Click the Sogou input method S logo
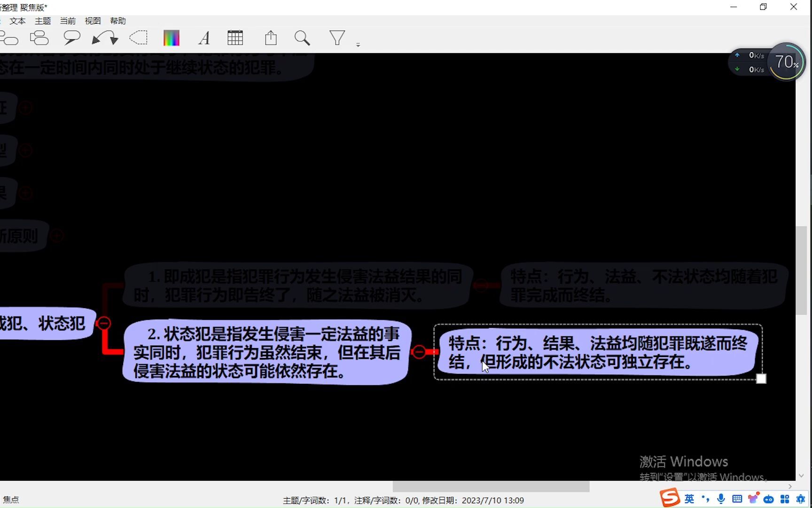 [670, 498]
